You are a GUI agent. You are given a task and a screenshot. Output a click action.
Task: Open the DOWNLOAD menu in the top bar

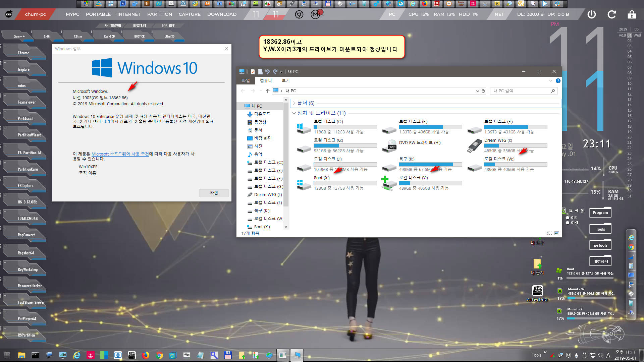(222, 14)
